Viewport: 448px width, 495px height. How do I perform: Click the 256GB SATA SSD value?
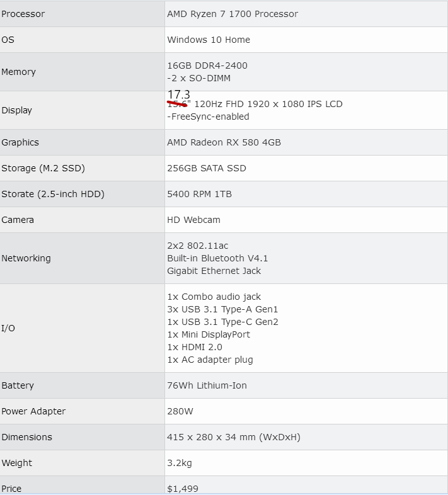207,168
